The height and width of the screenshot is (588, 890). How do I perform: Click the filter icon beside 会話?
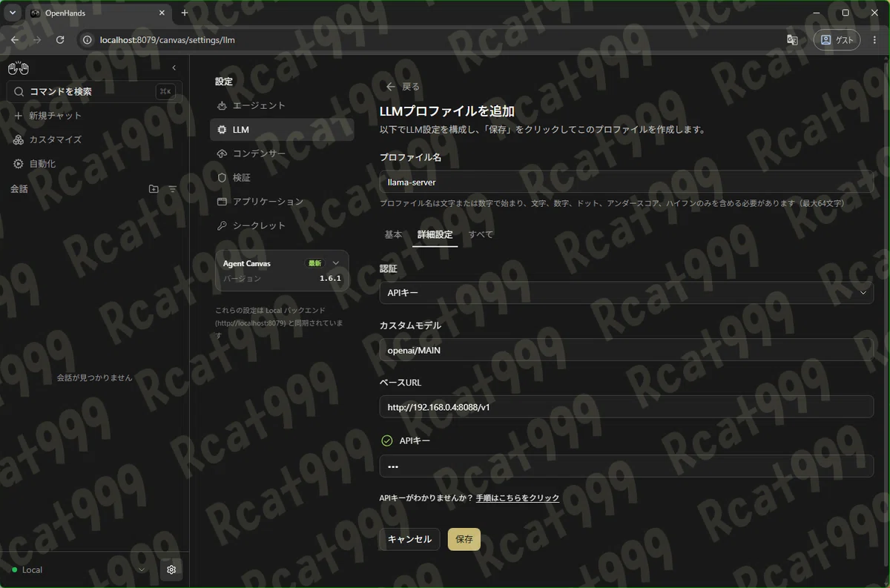pyautogui.click(x=173, y=189)
